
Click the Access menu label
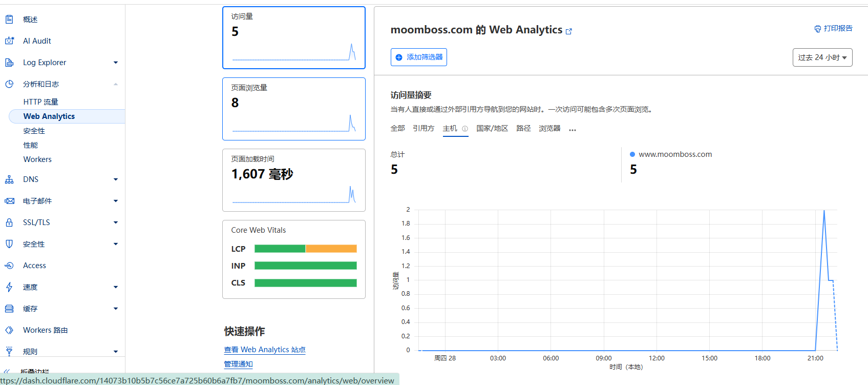coord(34,266)
